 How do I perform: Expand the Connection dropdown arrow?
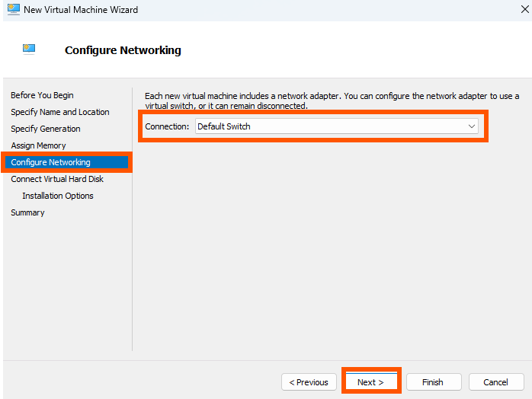pyautogui.click(x=471, y=126)
